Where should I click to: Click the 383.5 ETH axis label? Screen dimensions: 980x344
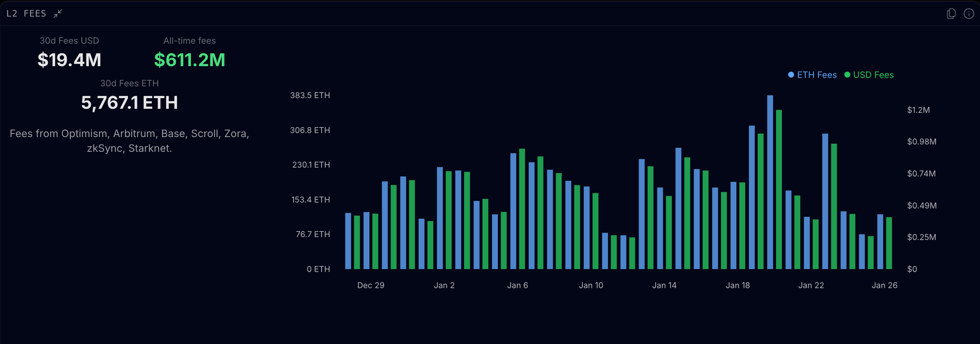coord(310,96)
